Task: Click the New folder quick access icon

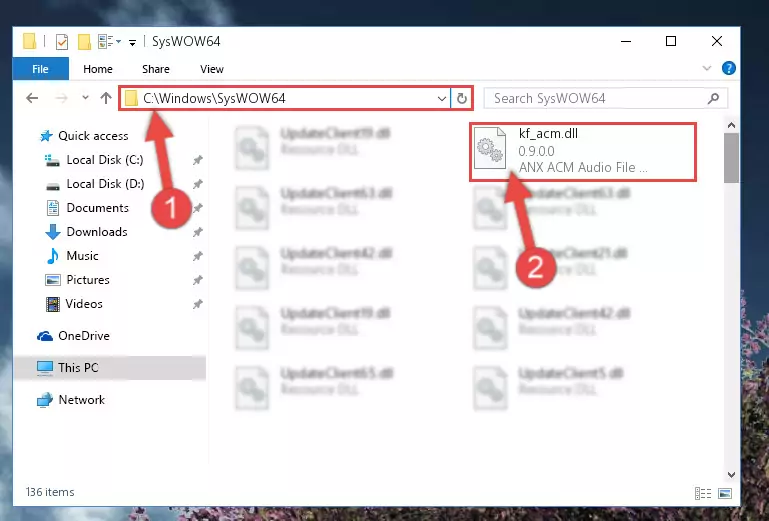Action: coord(84,42)
